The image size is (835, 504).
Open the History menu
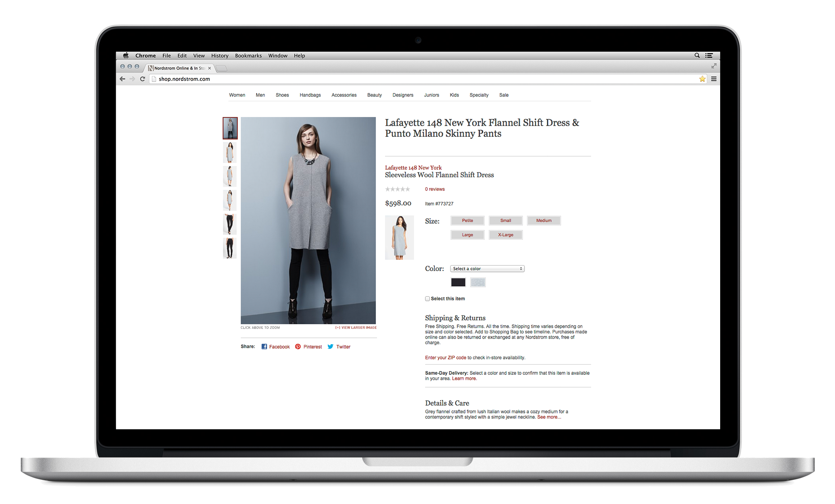[x=220, y=56]
